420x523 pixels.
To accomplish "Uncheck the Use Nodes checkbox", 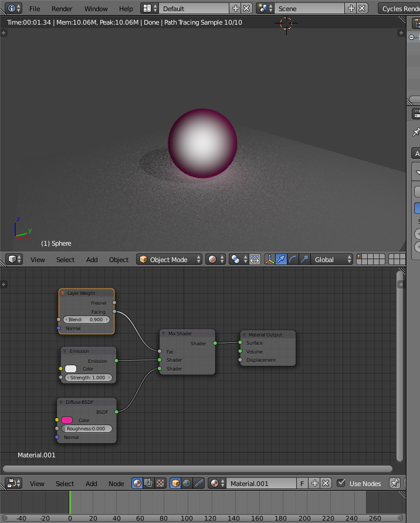I will click(x=341, y=484).
